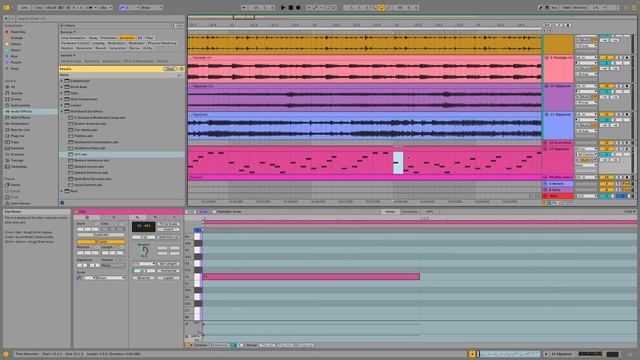Screen dimensions: 640x360
Task: Open the Sounds library category
Action: 16,93
